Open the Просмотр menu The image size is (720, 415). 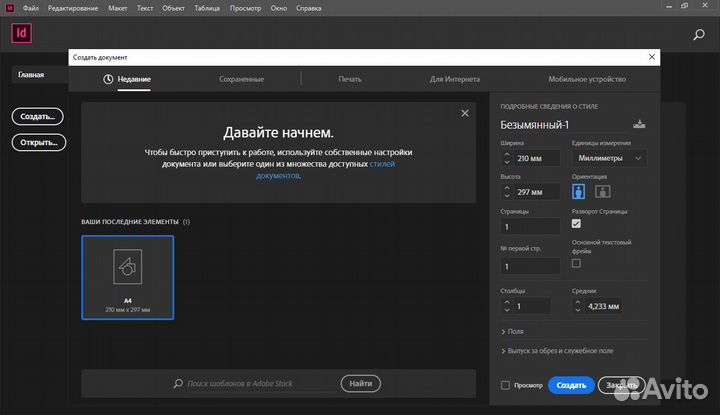[245, 8]
